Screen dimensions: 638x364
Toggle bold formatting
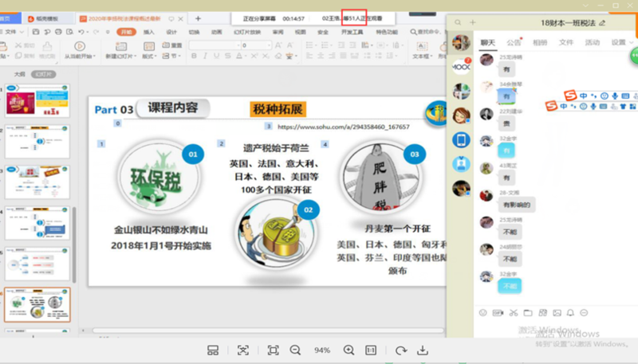click(194, 56)
